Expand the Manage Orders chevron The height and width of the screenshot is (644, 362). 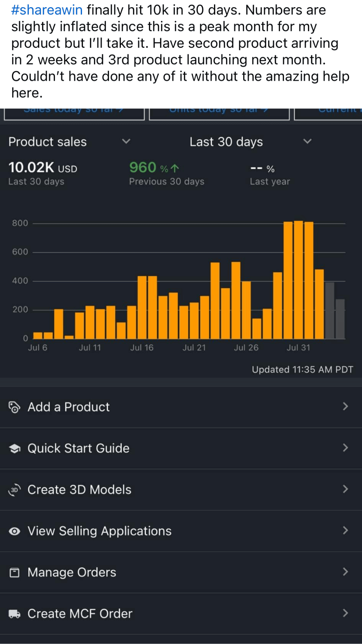[345, 572]
